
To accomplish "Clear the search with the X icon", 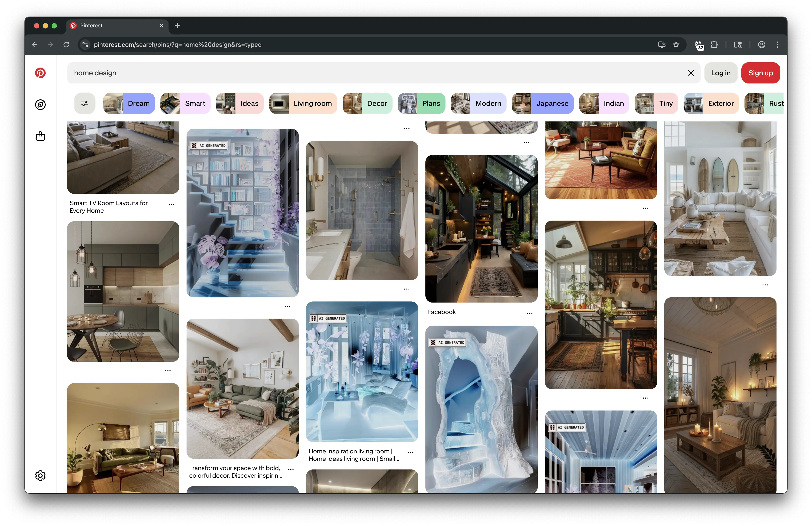I will point(691,73).
